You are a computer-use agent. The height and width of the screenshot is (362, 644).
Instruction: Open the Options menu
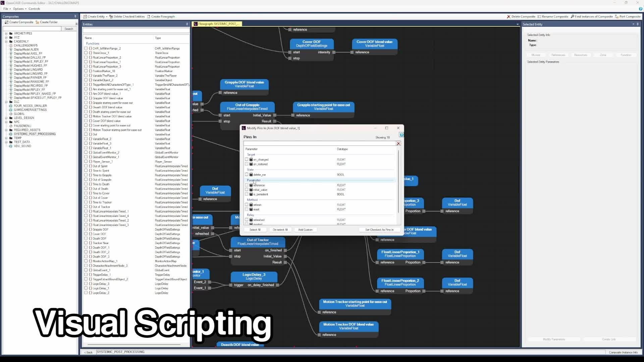point(18,9)
